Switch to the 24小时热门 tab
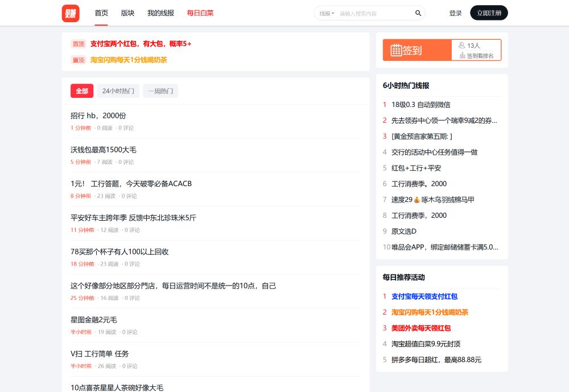The width and height of the screenshot is (569, 392). pyautogui.click(x=117, y=91)
